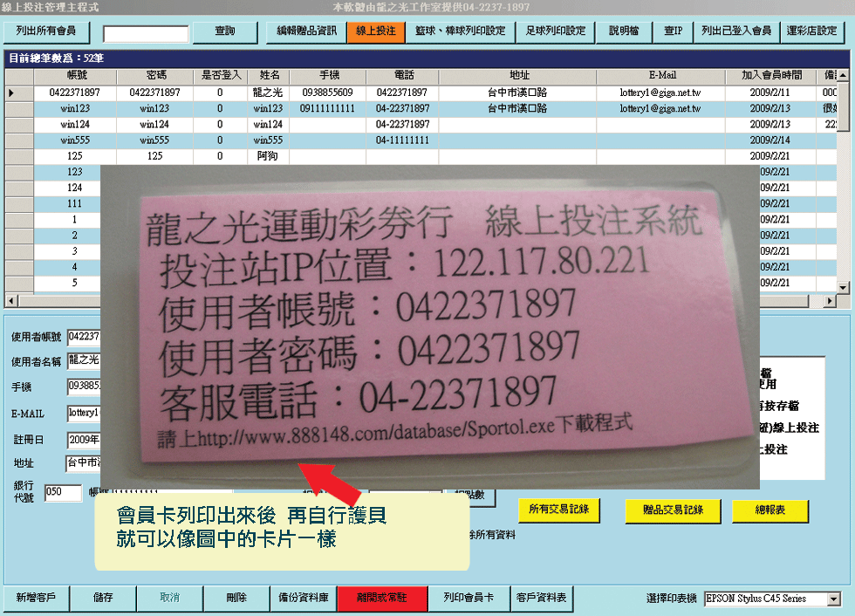Click the 銀行代號 field showing 050

click(x=63, y=492)
